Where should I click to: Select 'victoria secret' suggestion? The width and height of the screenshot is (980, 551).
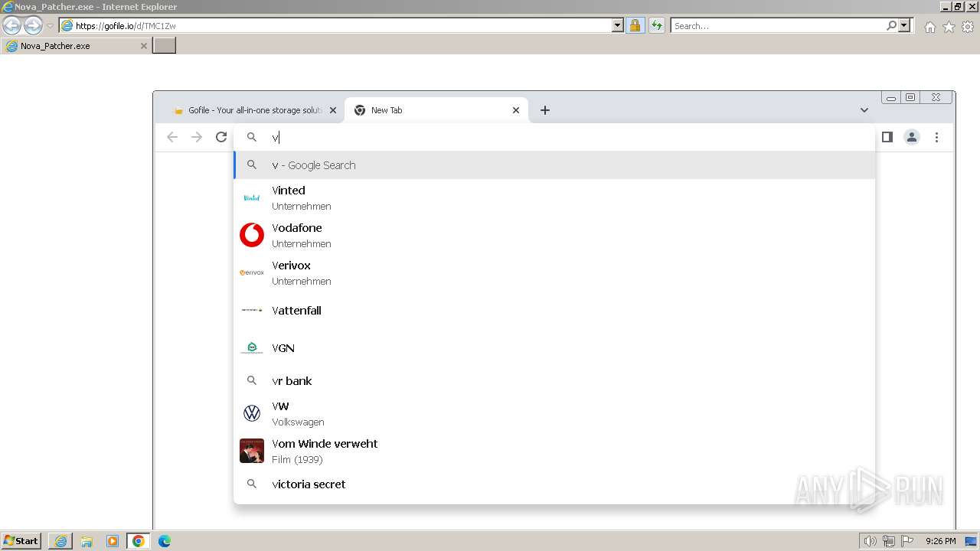[x=554, y=484]
